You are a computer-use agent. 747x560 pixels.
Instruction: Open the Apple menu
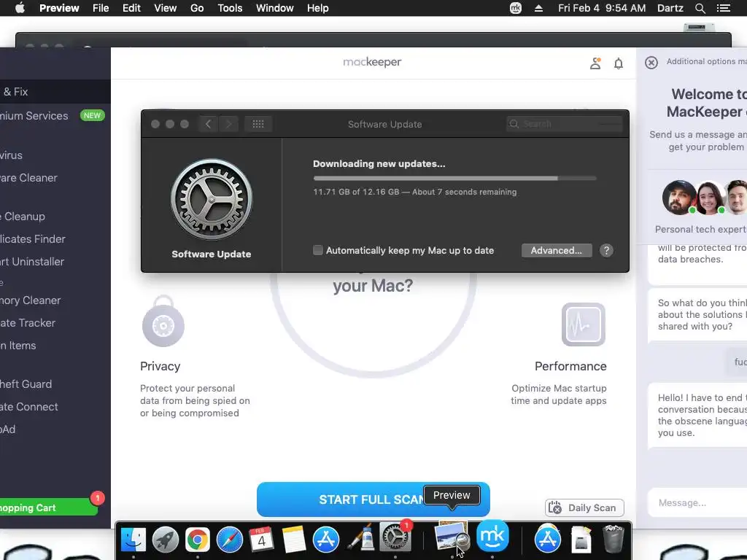(x=20, y=8)
